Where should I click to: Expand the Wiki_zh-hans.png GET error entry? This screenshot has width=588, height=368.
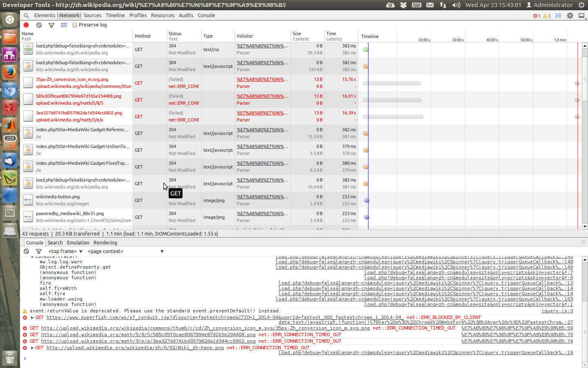point(32,348)
